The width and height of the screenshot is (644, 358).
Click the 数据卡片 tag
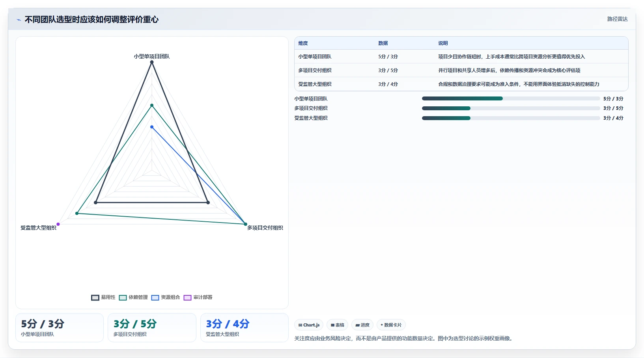[x=391, y=325]
